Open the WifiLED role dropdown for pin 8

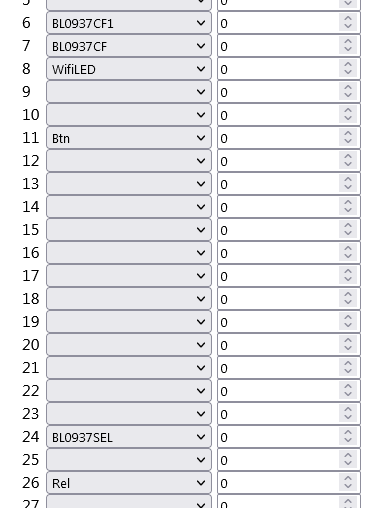[129, 69]
